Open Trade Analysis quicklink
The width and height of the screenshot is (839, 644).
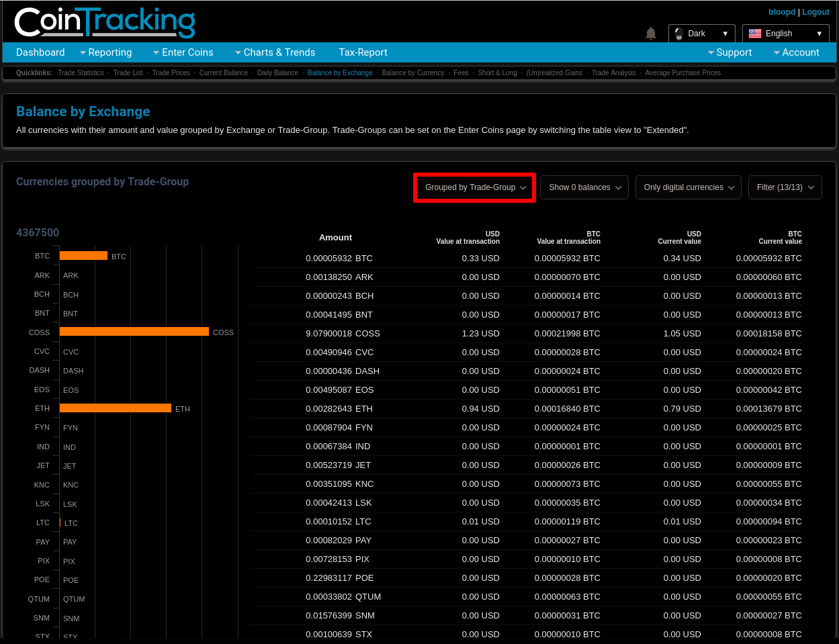click(613, 73)
